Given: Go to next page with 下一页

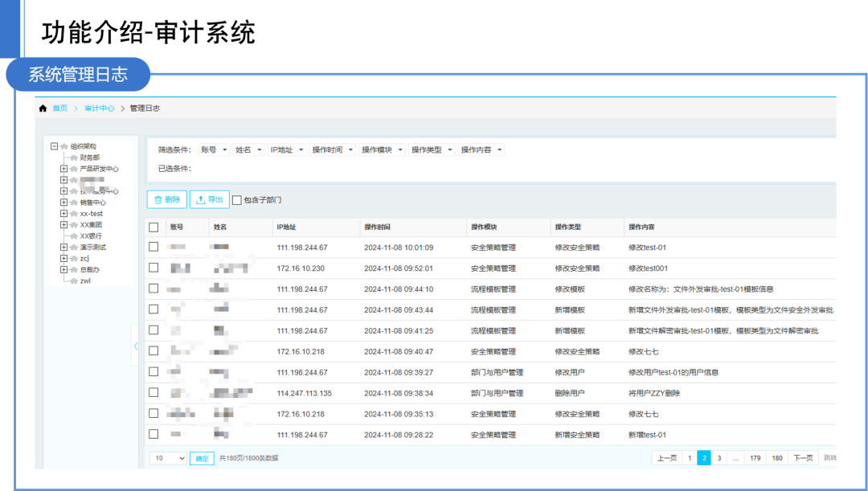Looking at the screenshot, I should coord(803,458).
